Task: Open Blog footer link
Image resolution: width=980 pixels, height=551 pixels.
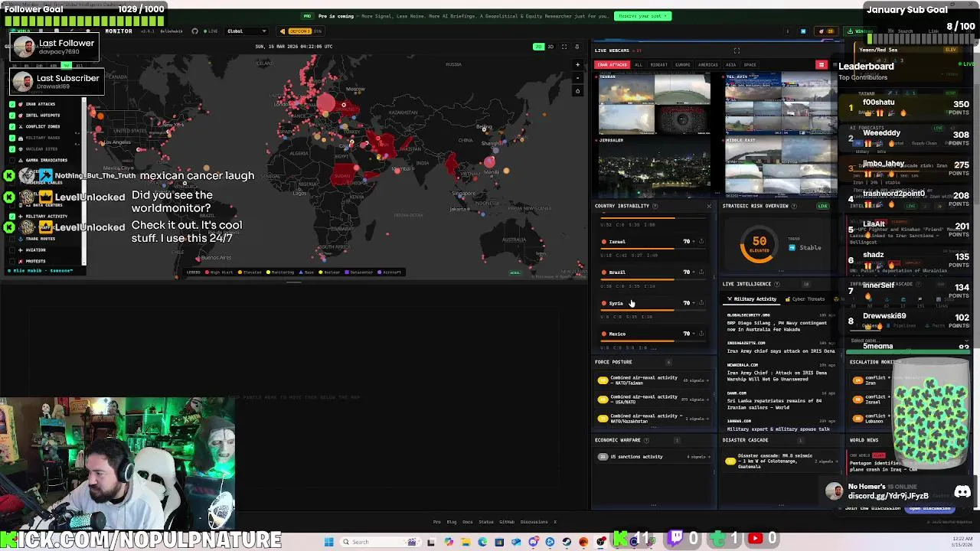Action: [451, 522]
